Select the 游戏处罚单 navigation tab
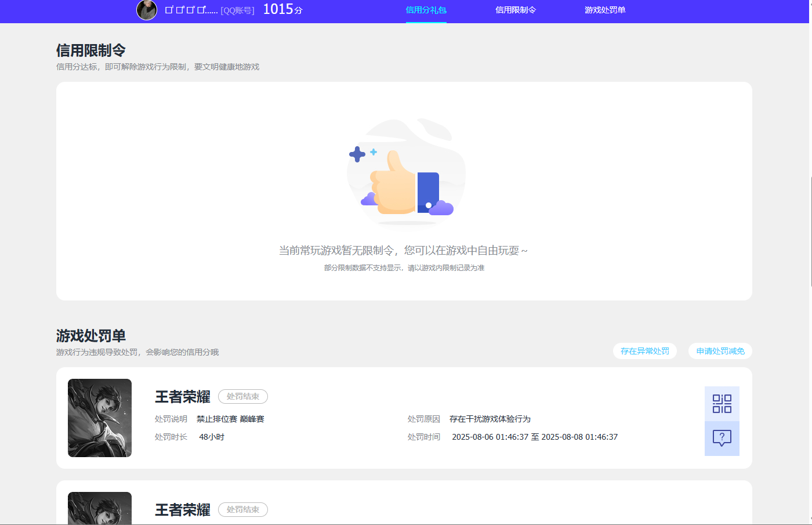The image size is (812, 525). point(605,10)
